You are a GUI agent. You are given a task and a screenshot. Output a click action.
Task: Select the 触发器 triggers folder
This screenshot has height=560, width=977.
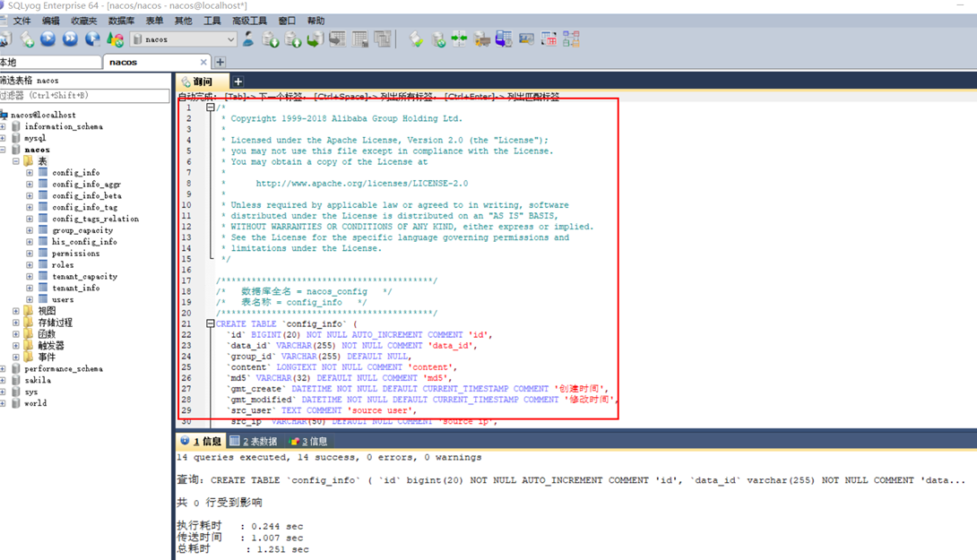pyautogui.click(x=50, y=346)
